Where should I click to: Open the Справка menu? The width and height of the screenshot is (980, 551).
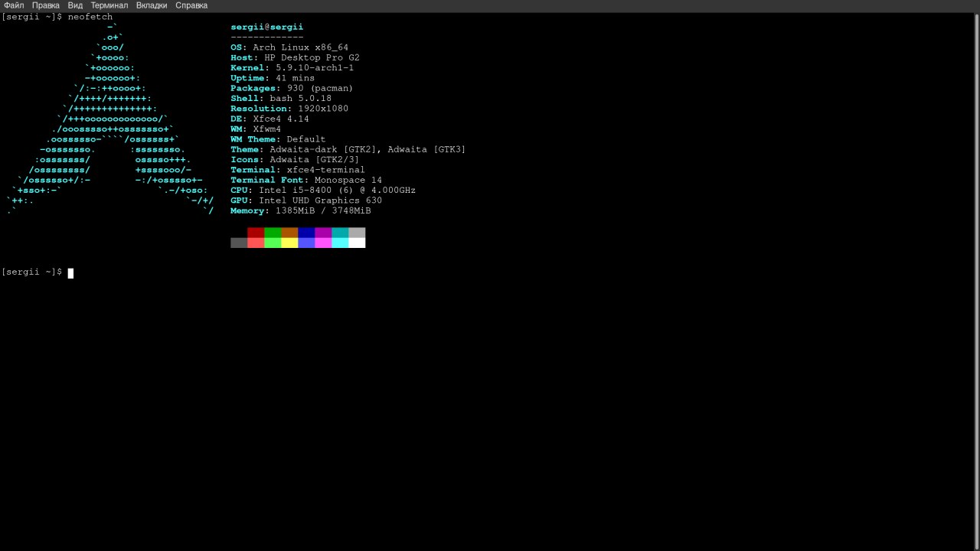pyautogui.click(x=191, y=5)
